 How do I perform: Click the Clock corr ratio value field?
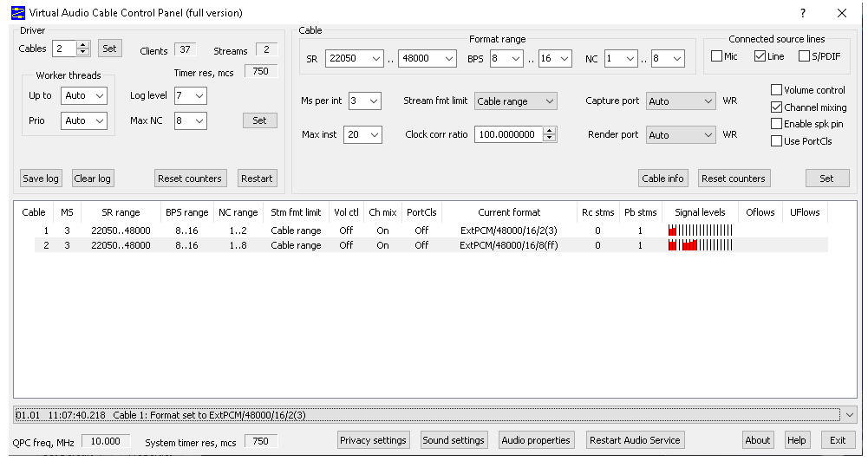pyautogui.click(x=508, y=134)
